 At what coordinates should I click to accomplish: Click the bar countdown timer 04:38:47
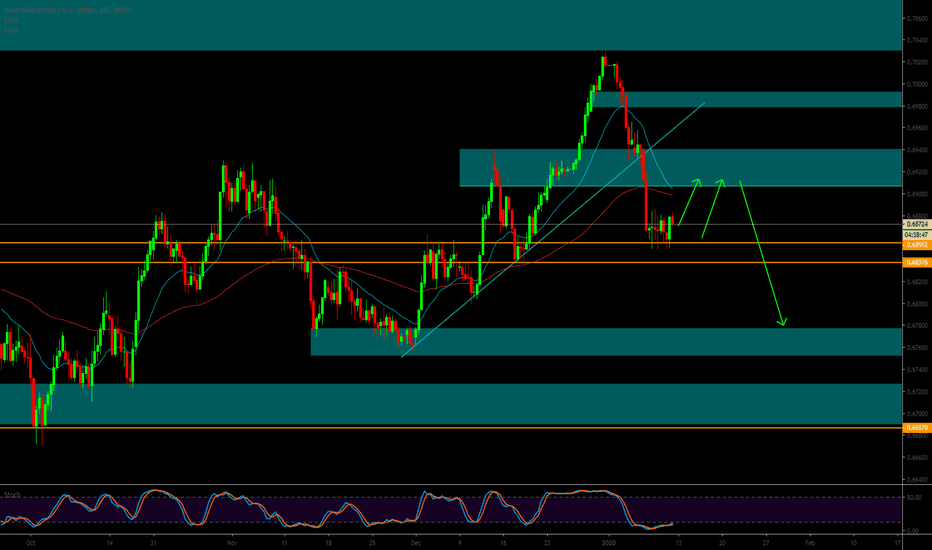916,234
